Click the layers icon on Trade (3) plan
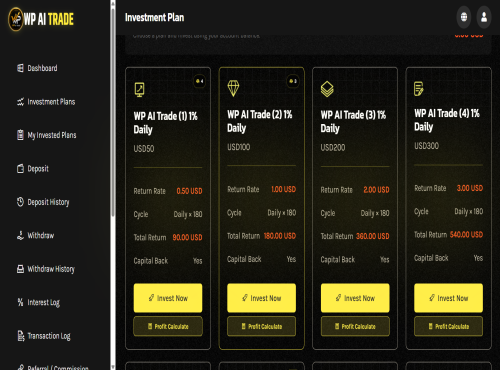This screenshot has width=500, height=370. [x=327, y=89]
